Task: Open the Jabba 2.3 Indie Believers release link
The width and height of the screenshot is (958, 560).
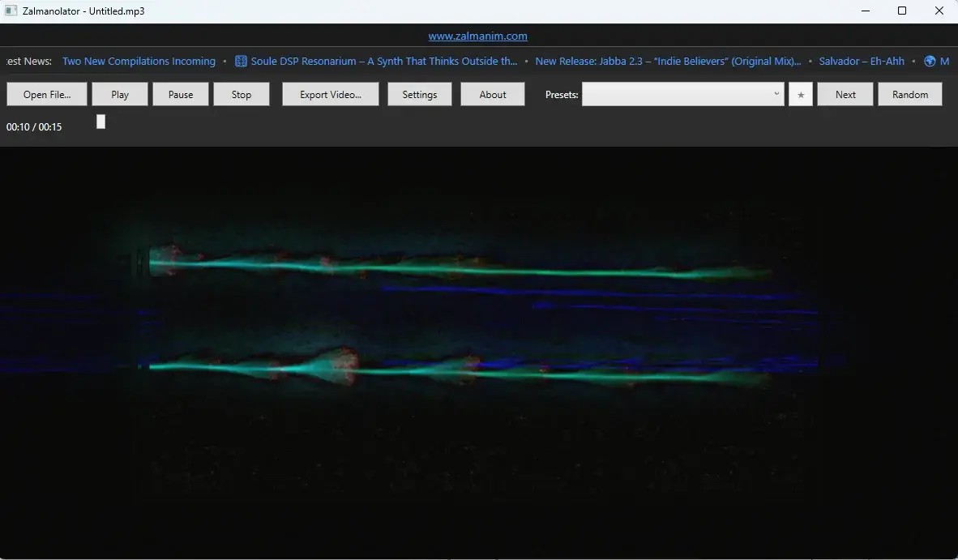Action: [668, 62]
